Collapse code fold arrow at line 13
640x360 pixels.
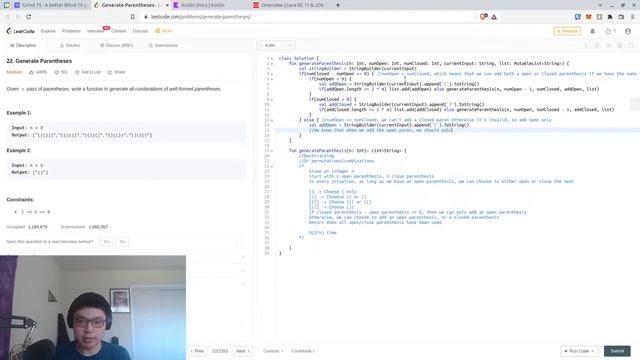[272, 120]
